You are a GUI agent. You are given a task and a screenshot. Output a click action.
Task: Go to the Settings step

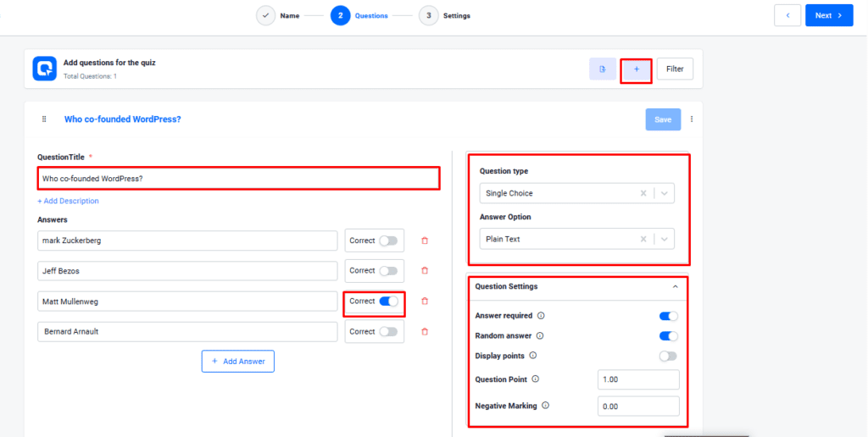pos(429,15)
